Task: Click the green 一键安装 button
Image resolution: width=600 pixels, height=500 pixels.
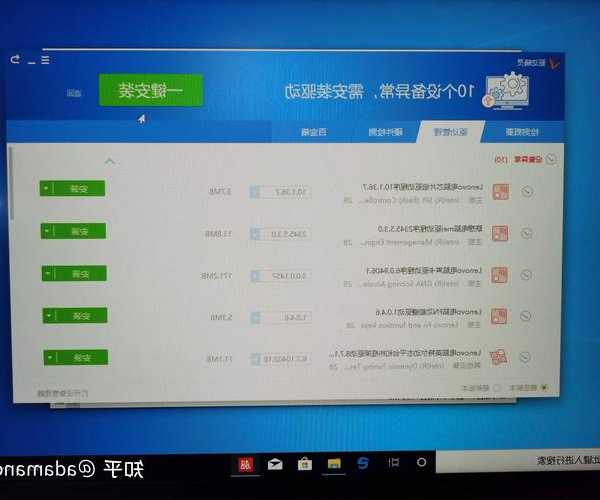Action: (x=151, y=90)
